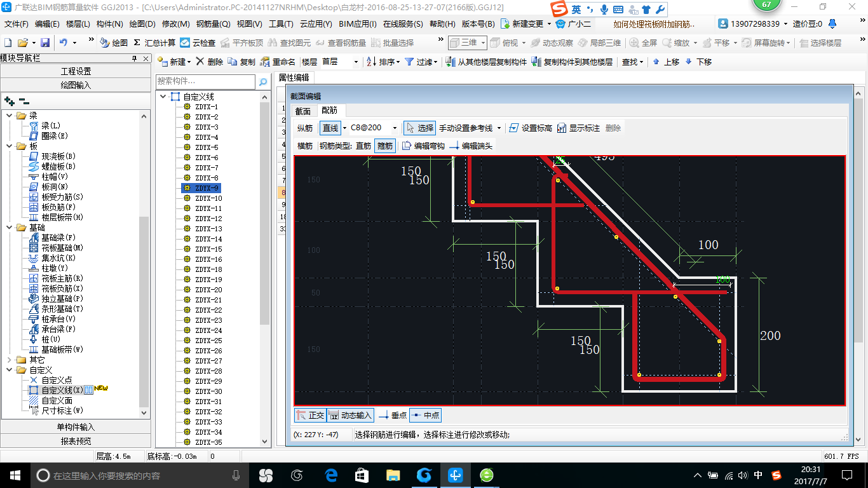Click the 广小二 assistant link
This screenshot has width=868, height=488.
pos(574,24)
